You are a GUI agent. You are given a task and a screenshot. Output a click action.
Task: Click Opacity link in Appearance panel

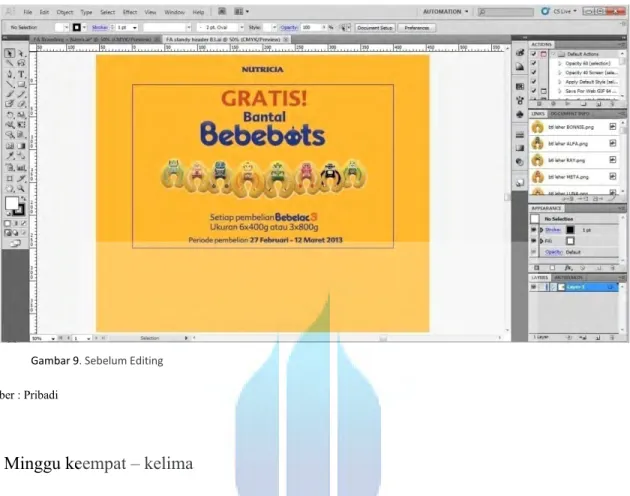coord(554,252)
